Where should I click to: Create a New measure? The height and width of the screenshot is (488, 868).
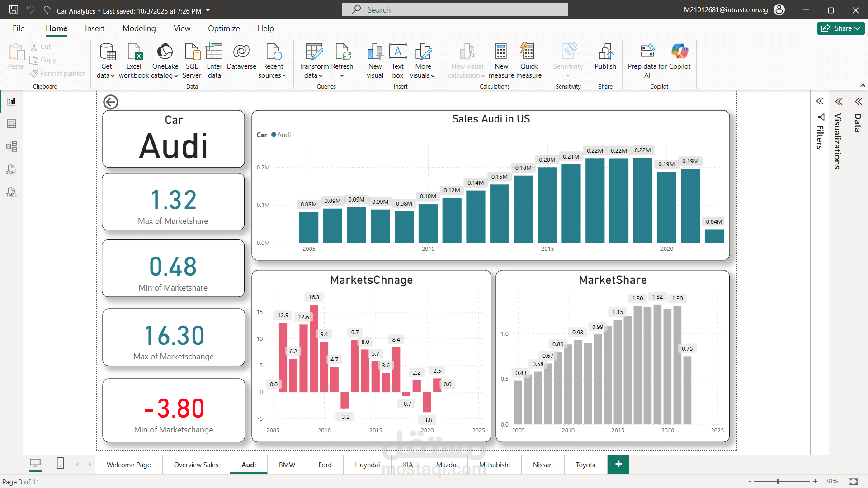point(501,61)
